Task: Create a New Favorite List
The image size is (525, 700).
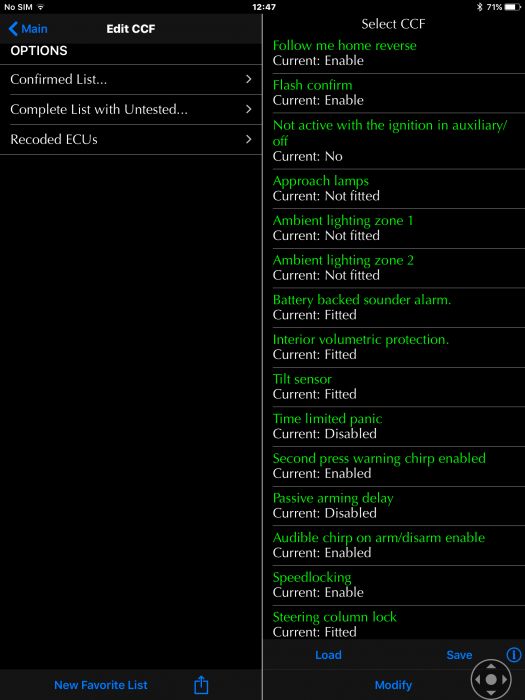Action: point(101,685)
